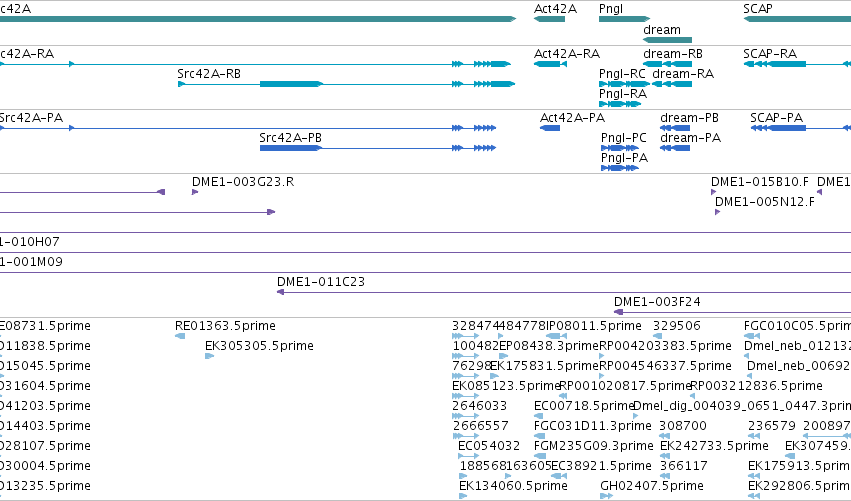The height and width of the screenshot is (501, 851).
Task: Select the FGM235G09.3prime EST label
Action: coord(594,446)
